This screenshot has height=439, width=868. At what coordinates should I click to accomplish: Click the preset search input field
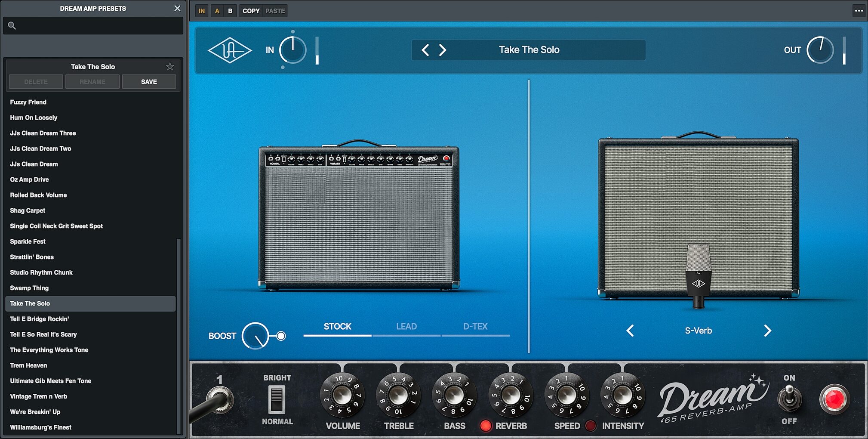pyautogui.click(x=93, y=26)
